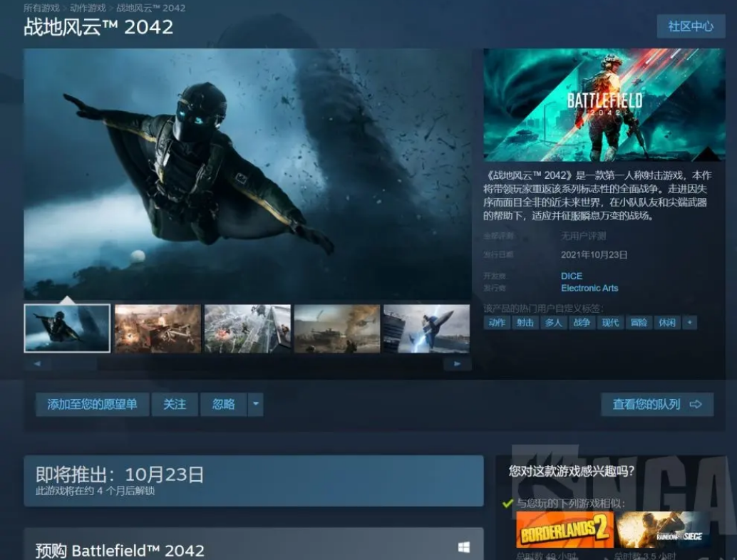This screenshot has height=560, width=737.
Task: Click the Rainbow Six Siege game image
Action: point(664,530)
